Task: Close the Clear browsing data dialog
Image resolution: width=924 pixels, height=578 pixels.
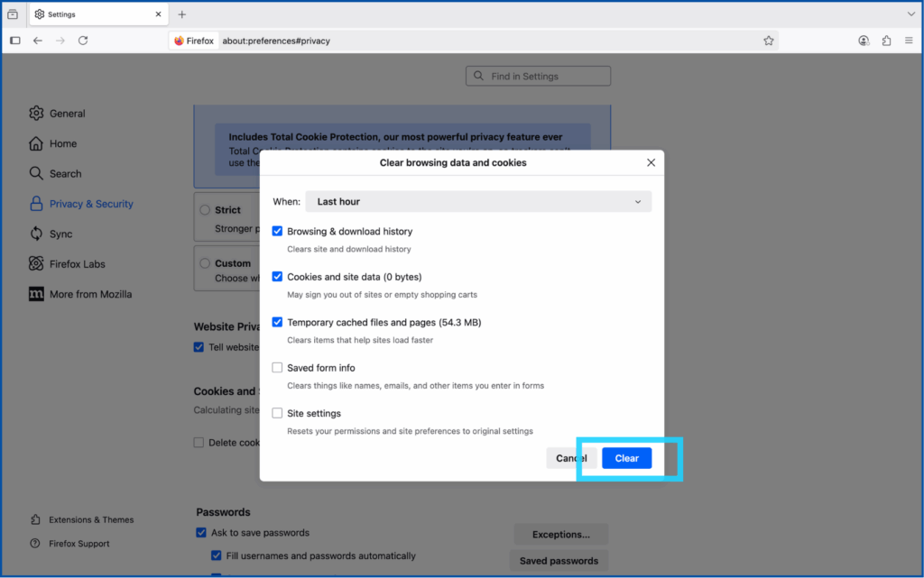Action: click(651, 163)
